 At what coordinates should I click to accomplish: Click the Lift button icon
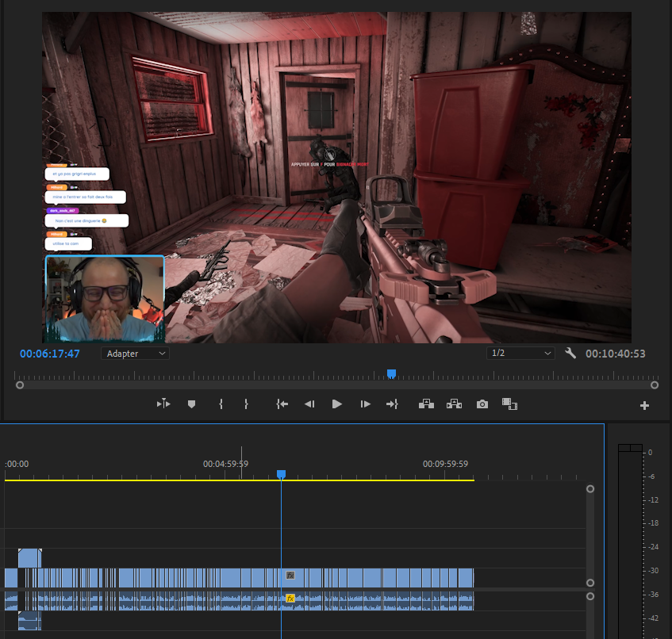pos(426,404)
